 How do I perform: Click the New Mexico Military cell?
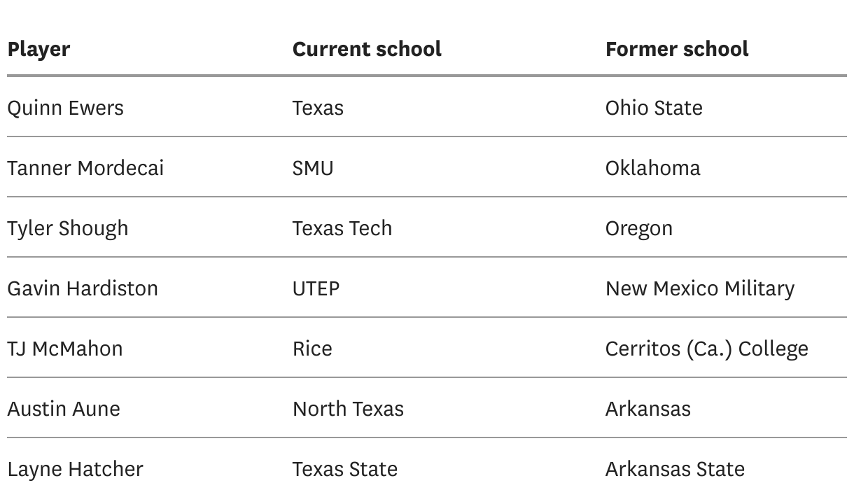pos(700,288)
